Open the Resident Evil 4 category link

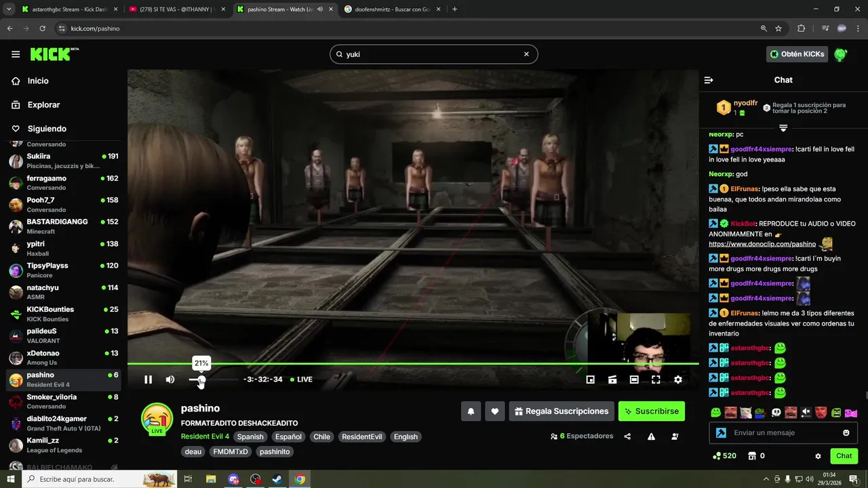[x=205, y=436]
